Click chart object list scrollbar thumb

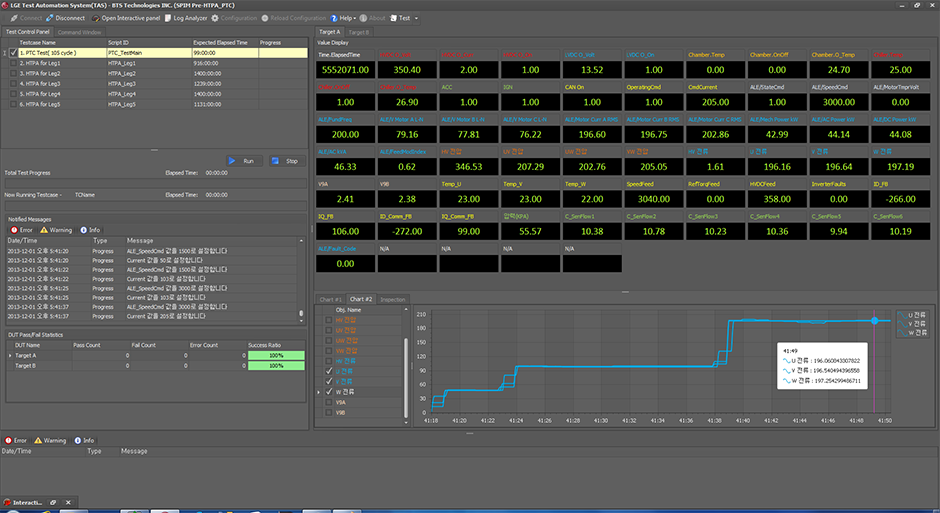[406, 378]
